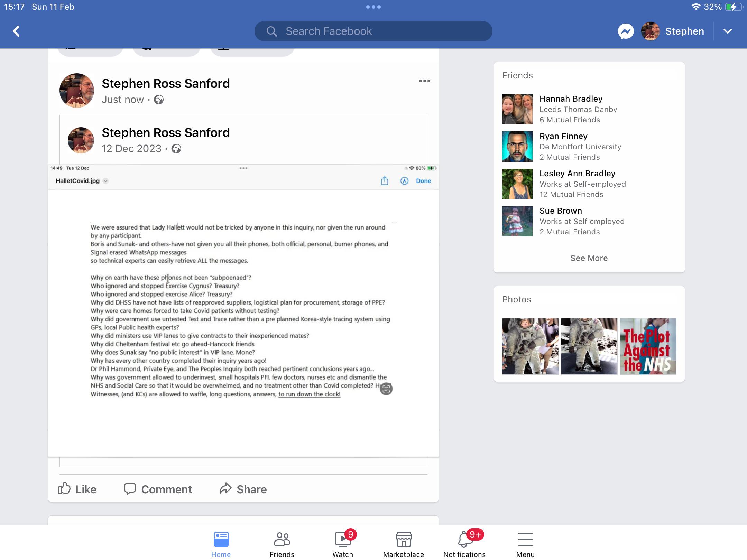Image resolution: width=747 pixels, height=560 pixels.
Task: Tap the battery status icon
Action: (x=734, y=7)
